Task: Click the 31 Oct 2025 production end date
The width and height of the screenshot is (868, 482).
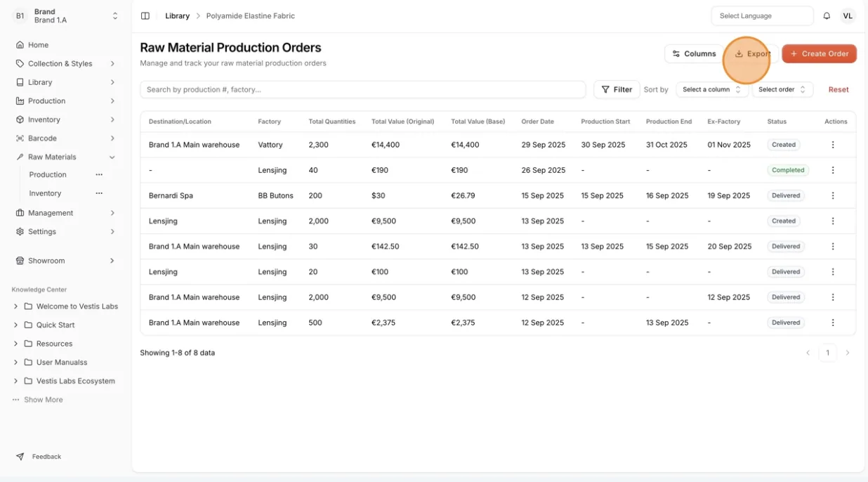Action: (x=666, y=145)
